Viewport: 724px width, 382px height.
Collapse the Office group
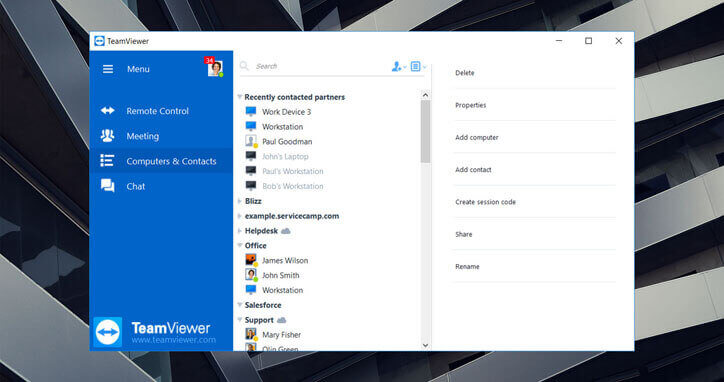pos(240,245)
